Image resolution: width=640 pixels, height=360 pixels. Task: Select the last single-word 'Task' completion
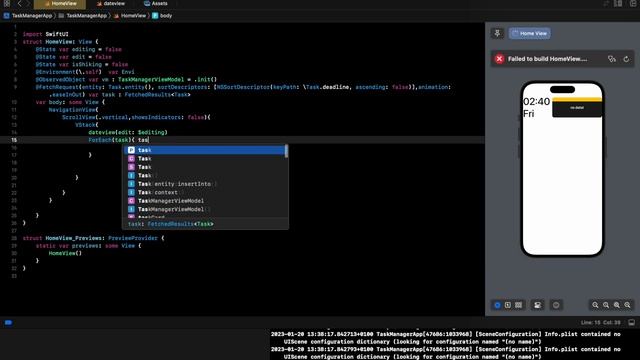(x=205, y=176)
